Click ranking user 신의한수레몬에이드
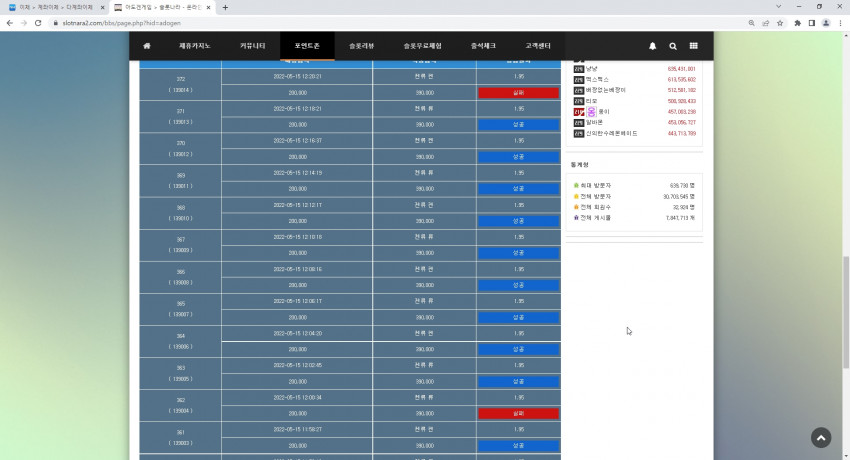 coord(611,133)
